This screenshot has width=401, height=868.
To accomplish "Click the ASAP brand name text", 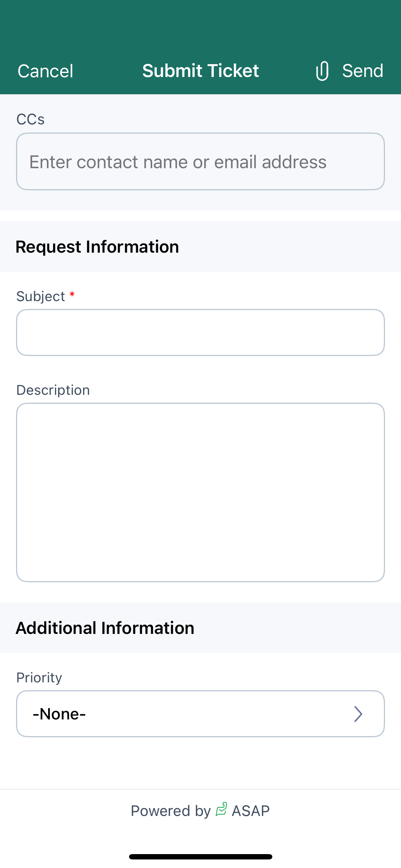I will tap(251, 811).
